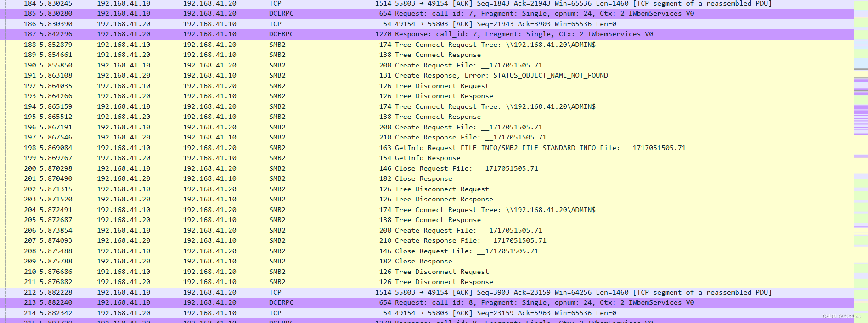The height and width of the screenshot is (323, 868).
Task: Select packet 198 GetInfo Request row
Action: (427, 148)
